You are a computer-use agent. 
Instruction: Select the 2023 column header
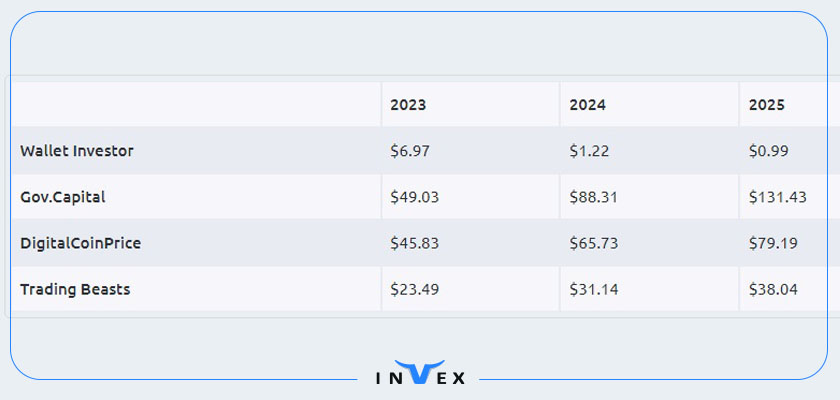(x=408, y=105)
